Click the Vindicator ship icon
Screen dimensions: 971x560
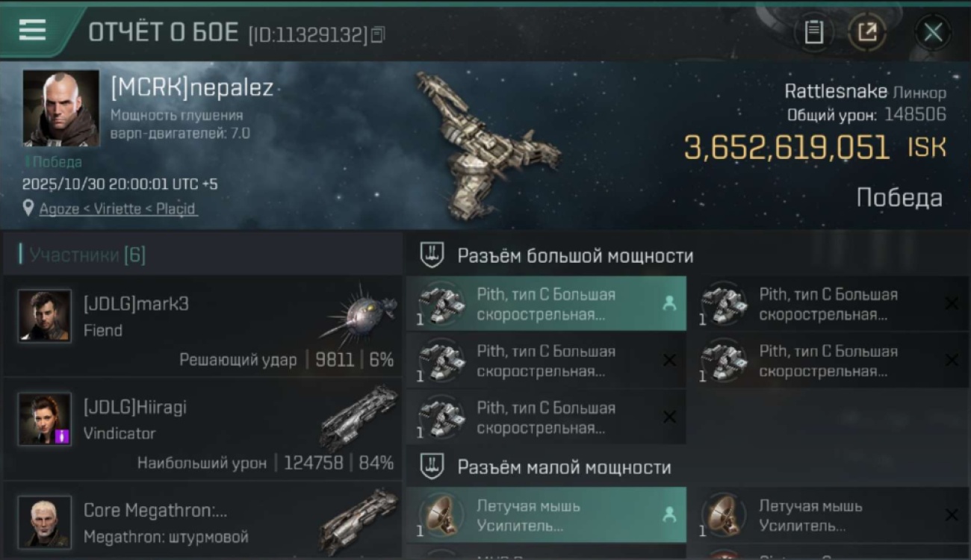(x=359, y=417)
